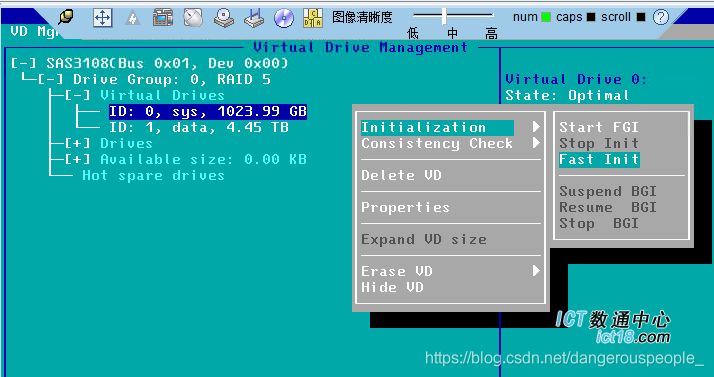
Task: Click the Virtual Drive 0 heading
Action: tap(576, 80)
